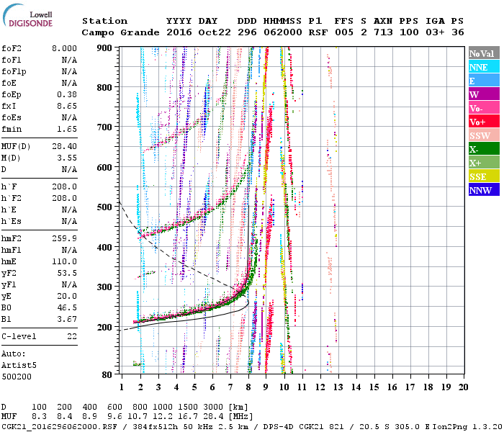Select the NNW blue legend swatch
Image resolution: width=504 pixels, height=432 pixels.
point(484,189)
